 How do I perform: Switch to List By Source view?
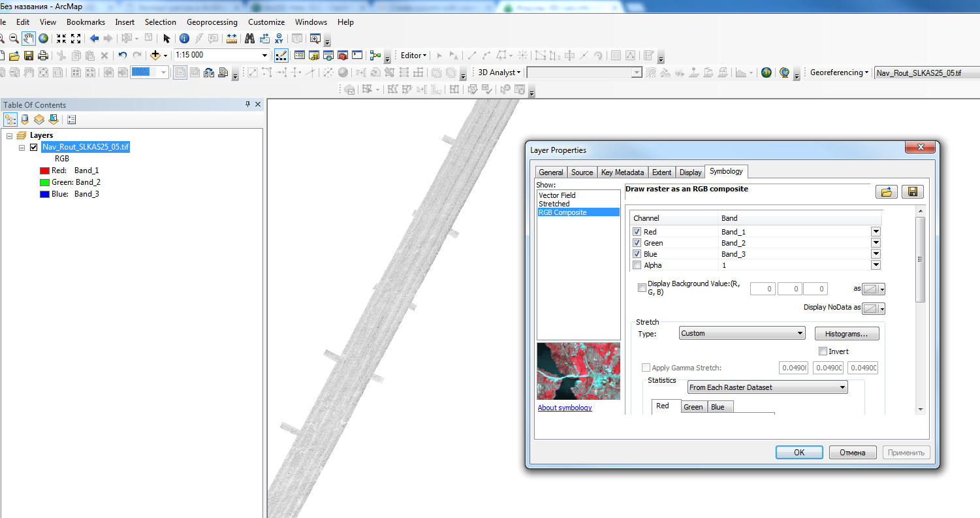(x=25, y=120)
